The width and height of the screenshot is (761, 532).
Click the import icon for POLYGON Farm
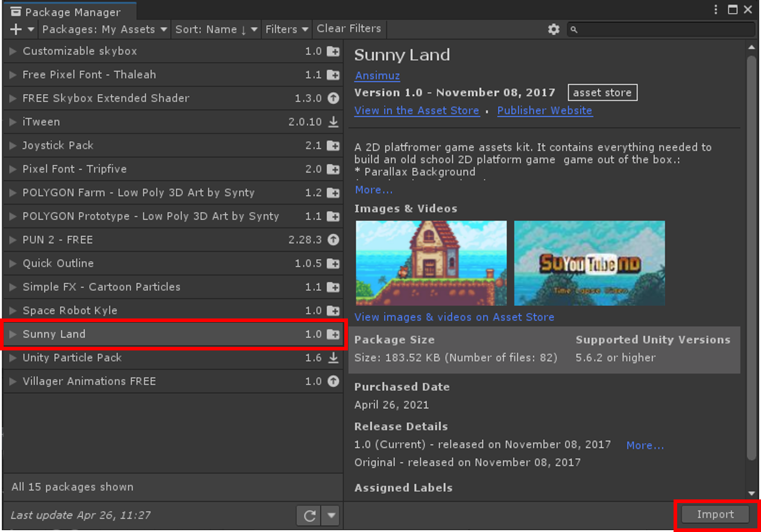tap(333, 192)
